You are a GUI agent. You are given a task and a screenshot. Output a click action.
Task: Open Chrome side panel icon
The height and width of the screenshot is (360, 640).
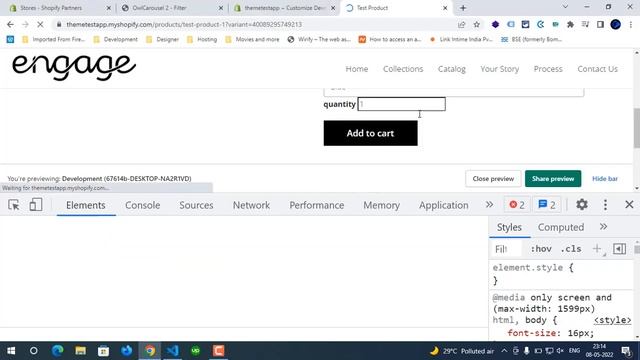(x=600, y=24)
